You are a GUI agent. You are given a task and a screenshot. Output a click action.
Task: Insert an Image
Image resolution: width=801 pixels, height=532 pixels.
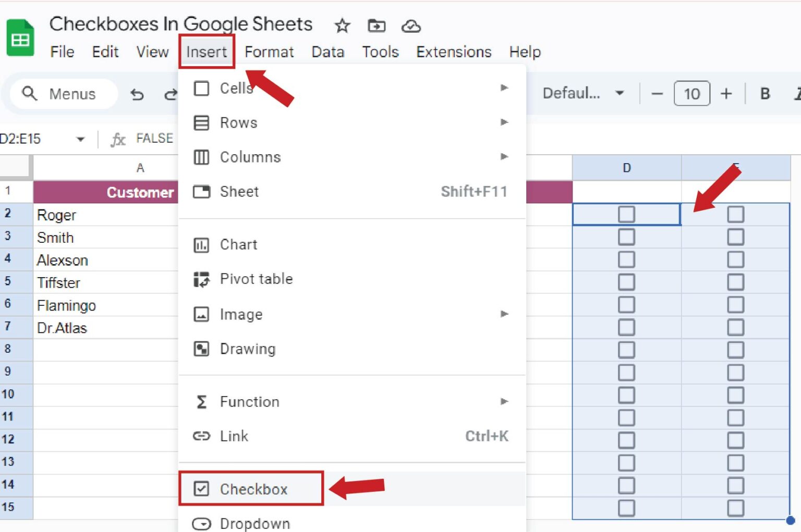click(x=241, y=314)
